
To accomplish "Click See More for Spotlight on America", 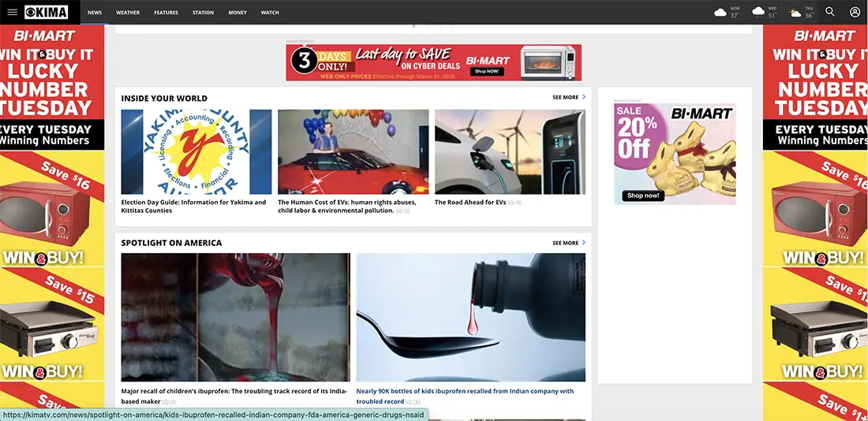I will (568, 243).
